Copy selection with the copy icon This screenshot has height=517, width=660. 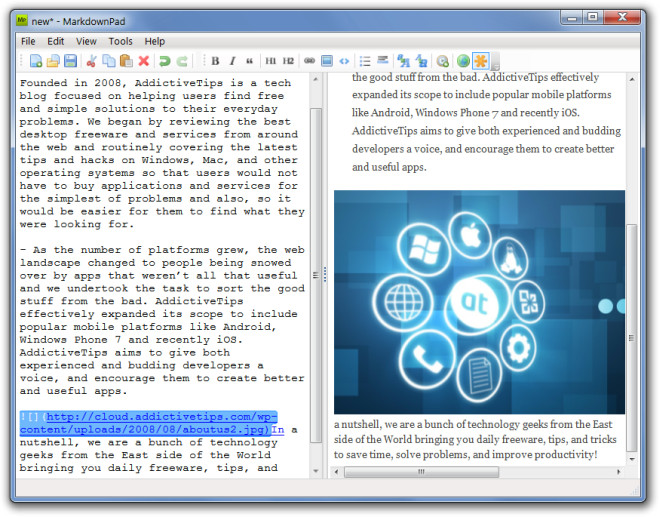point(109,61)
